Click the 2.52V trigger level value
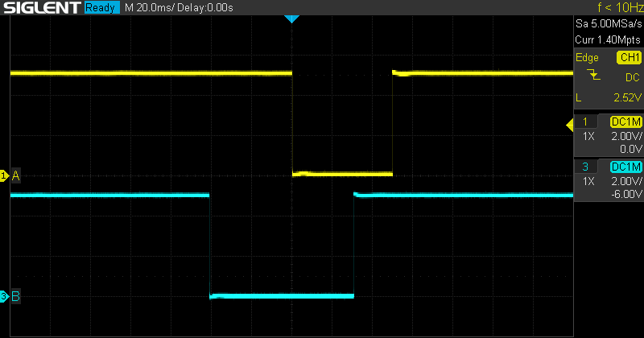644x338 pixels. click(627, 98)
